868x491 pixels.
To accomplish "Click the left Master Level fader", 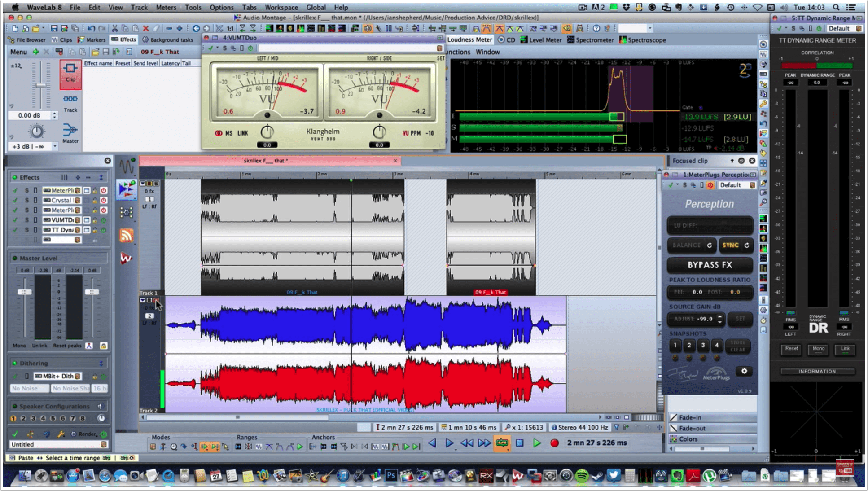I will click(x=25, y=292).
